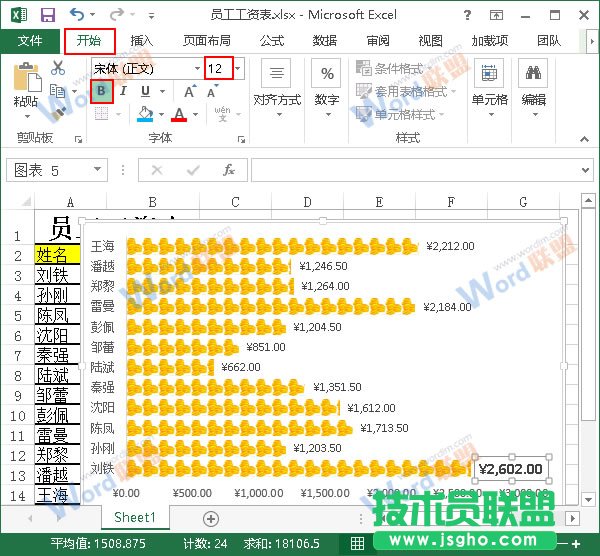The image size is (600, 556).
Task: Open the Excel application icon menu
Action: pos(19,15)
